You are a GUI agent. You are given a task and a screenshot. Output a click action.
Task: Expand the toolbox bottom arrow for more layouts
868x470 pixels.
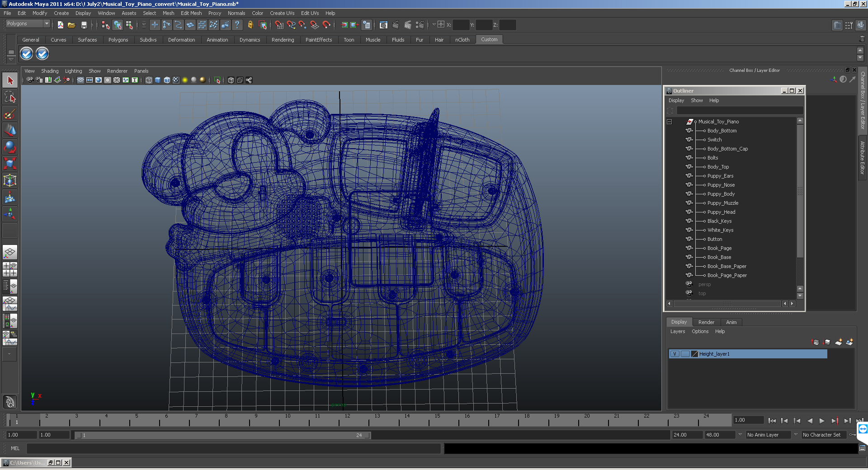(9, 354)
